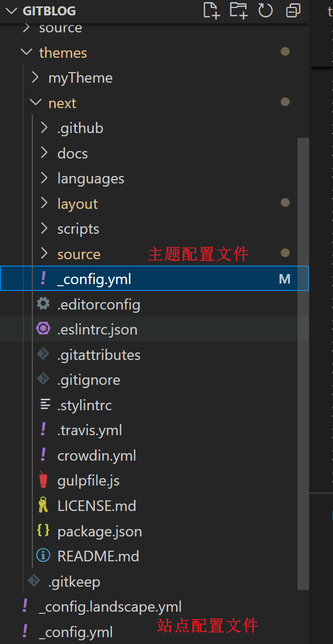Click the New File icon
333x644 pixels.
pyautogui.click(x=211, y=11)
